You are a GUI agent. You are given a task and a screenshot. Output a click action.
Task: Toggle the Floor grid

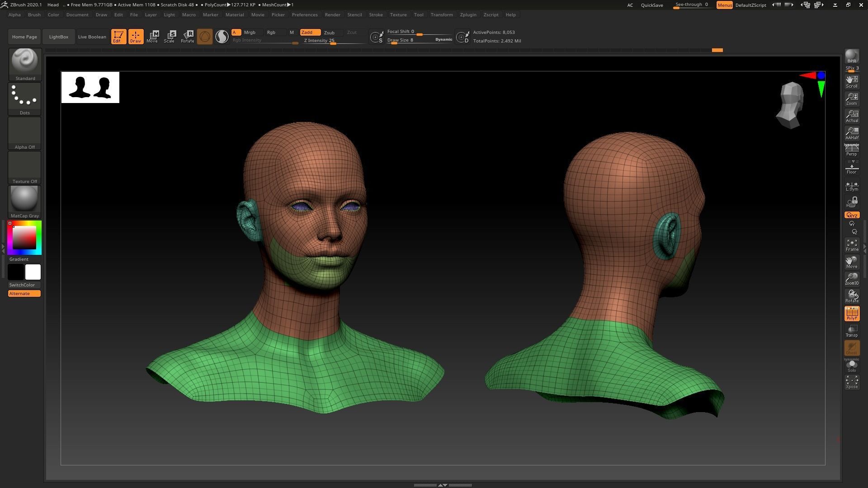point(852,167)
